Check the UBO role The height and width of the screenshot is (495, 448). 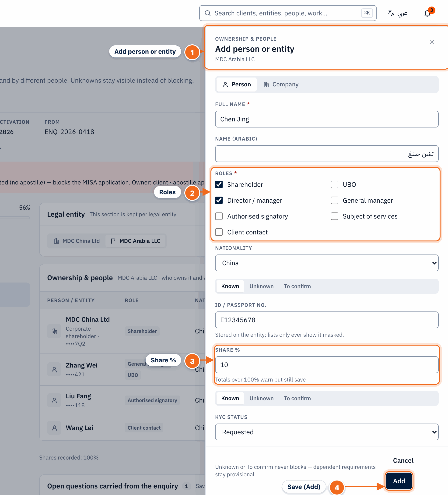click(x=334, y=184)
